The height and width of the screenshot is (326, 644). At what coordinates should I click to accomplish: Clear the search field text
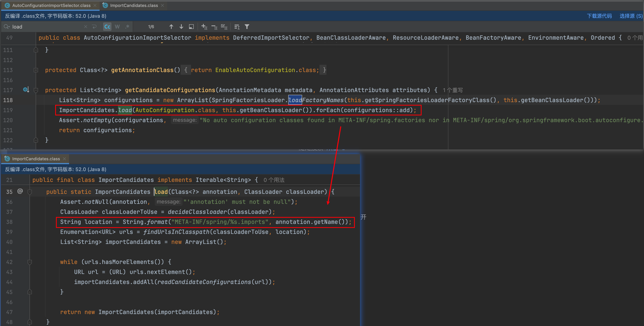(86, 26)
